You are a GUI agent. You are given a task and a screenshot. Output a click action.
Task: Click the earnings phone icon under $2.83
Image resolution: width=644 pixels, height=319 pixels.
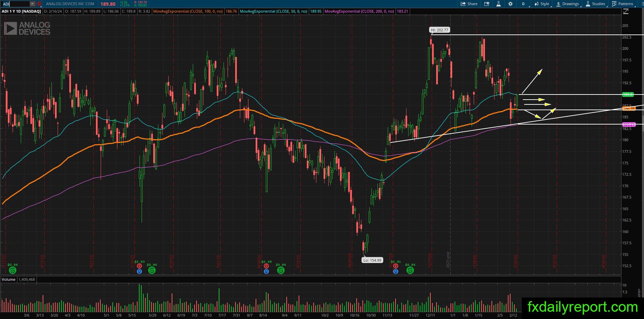click(139, 266)
